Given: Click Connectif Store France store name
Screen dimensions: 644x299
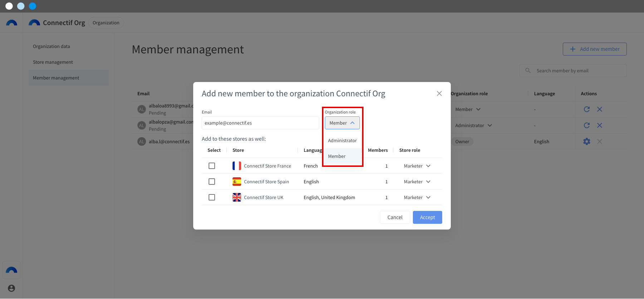Looking at the screenshot, I should (268, 166).
